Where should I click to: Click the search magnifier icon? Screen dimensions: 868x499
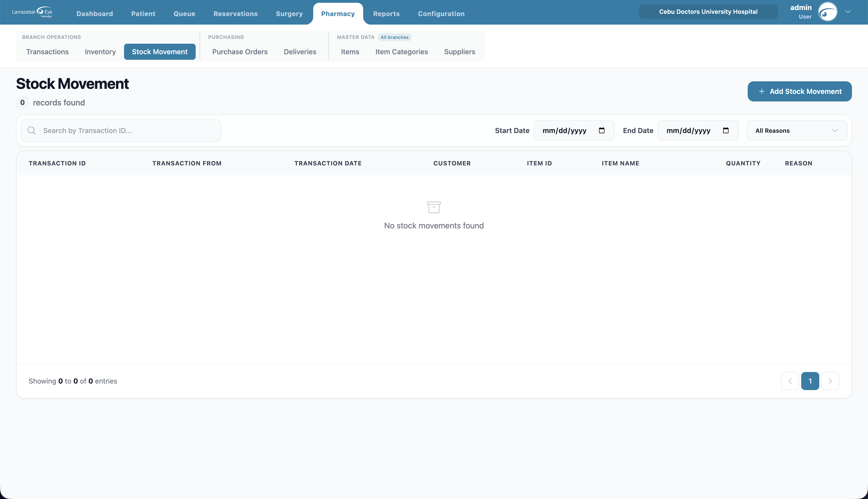(32, 131)
